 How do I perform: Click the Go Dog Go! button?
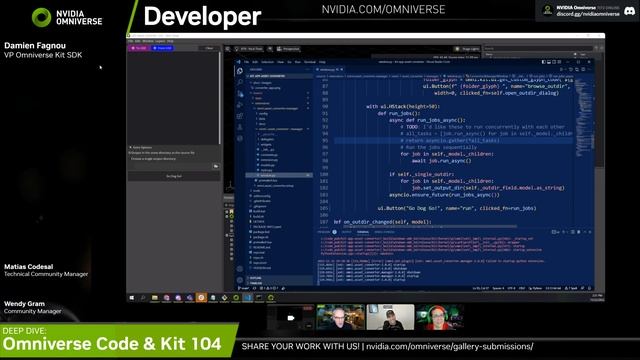(x=174, y=176)
